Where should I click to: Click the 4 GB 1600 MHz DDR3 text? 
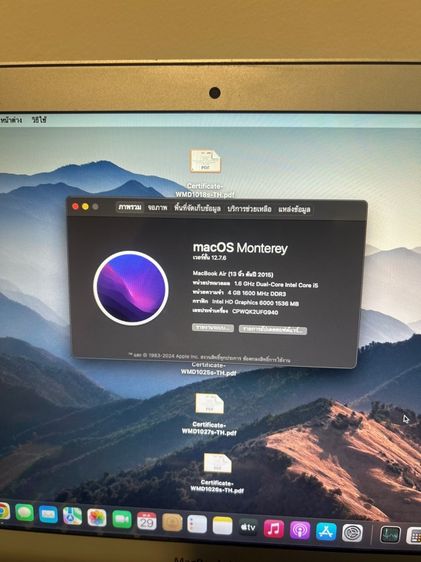point(257,293)
